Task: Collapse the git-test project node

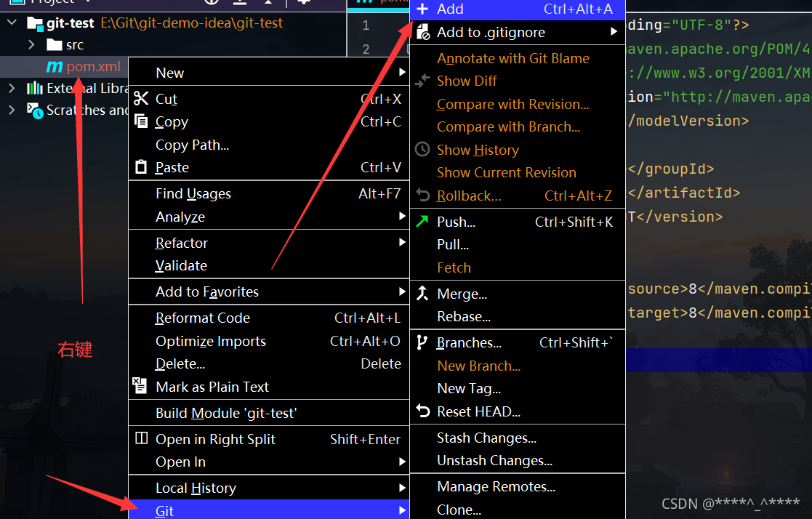Action: pyautogui.click(x=12, y=23)
